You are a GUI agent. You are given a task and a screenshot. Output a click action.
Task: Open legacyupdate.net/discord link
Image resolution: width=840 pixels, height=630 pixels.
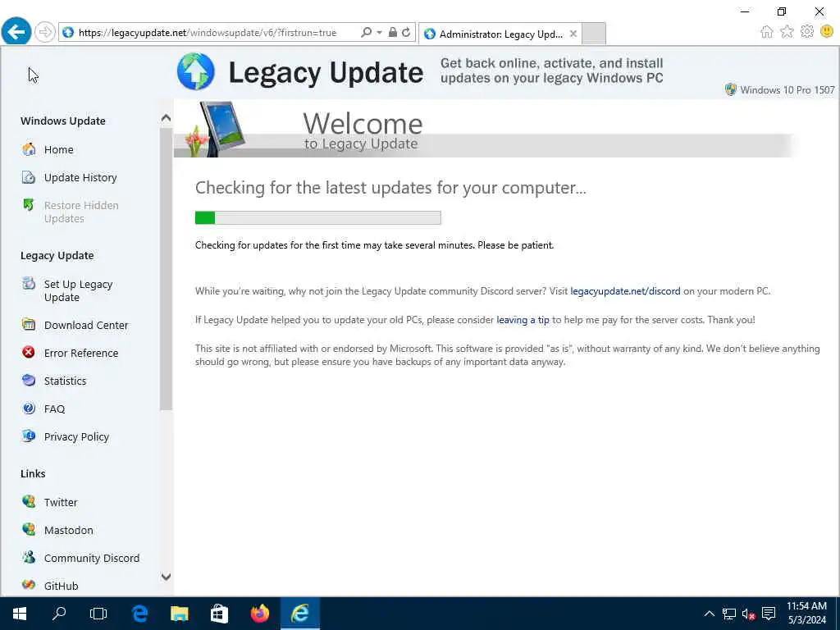625,291
